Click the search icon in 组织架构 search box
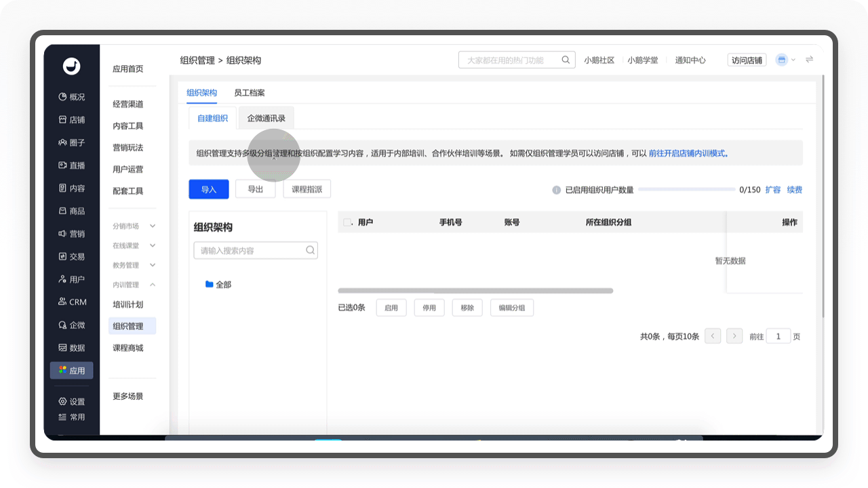 (x=310, y=250)
